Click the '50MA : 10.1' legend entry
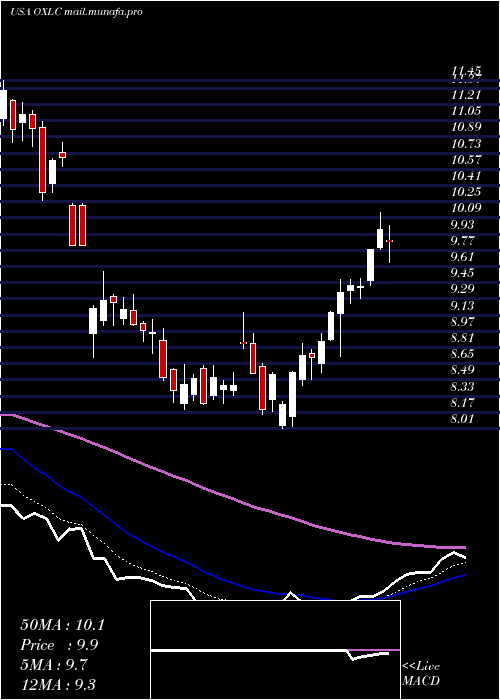Screen dimensions: 500x700 point(62,625)
